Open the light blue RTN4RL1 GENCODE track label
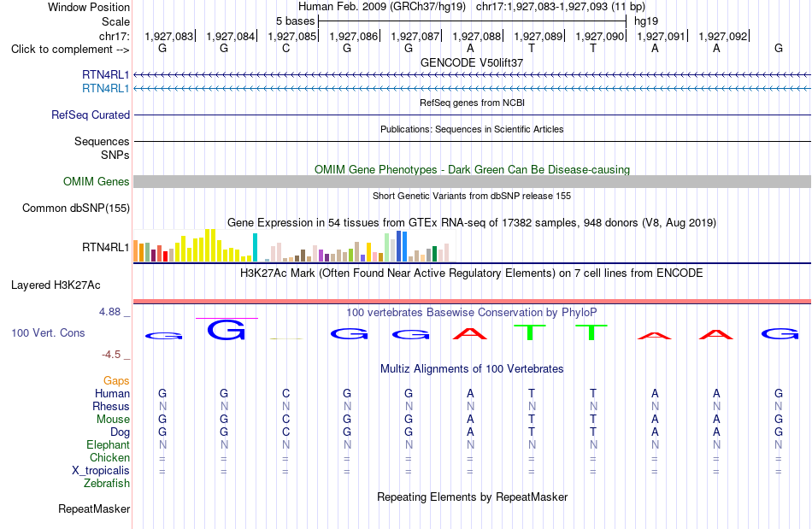This screenshot has height=529, width=812. [x=106, y=89]
